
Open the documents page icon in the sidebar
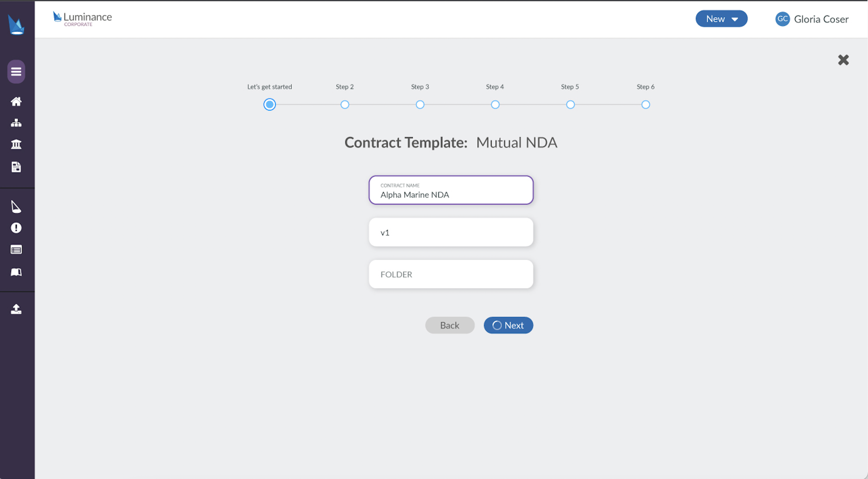pyautogui.click(x=16, y=167)
